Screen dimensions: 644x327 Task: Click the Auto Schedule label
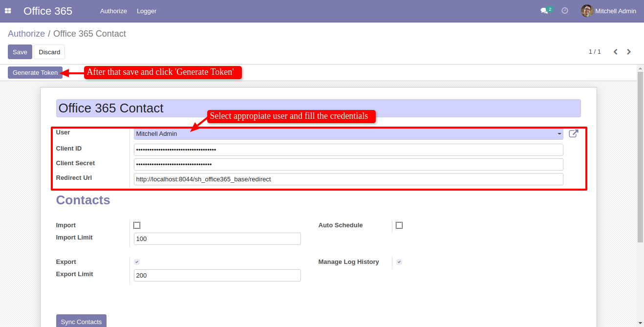[341, 225]
